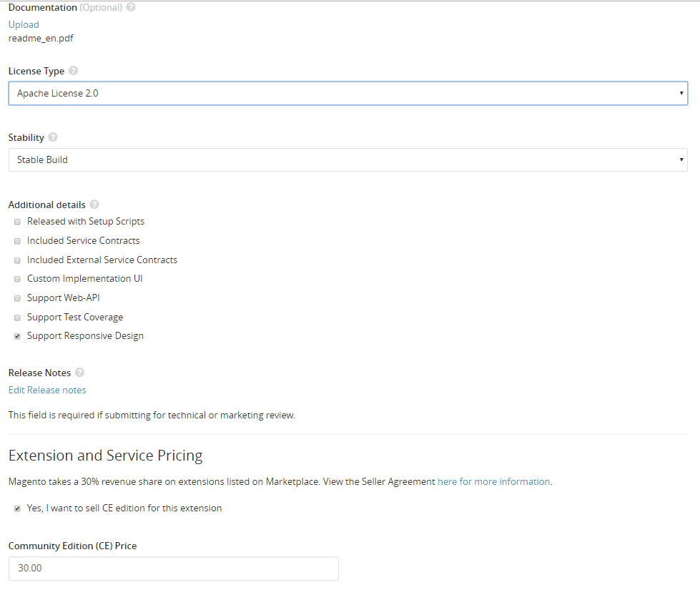The height and width of the screenshot is (590, 700).
Task: Click the help icon beside Stability
Action: [53, 138]
